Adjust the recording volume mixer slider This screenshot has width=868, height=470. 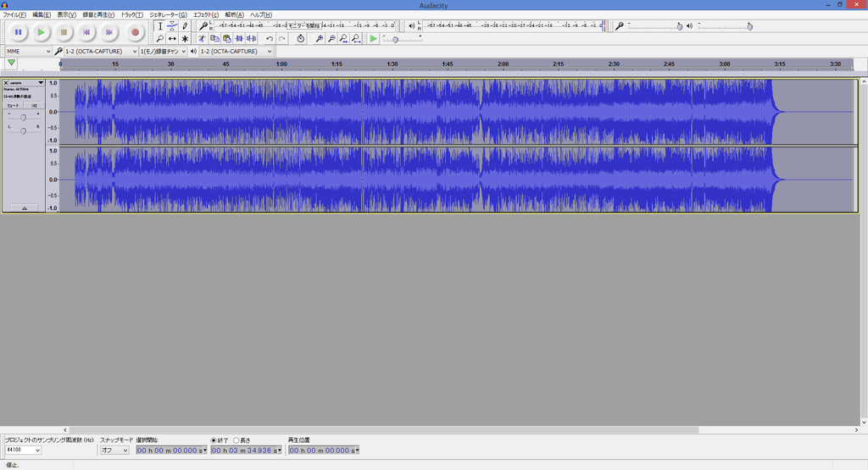(x=655, y=26)
